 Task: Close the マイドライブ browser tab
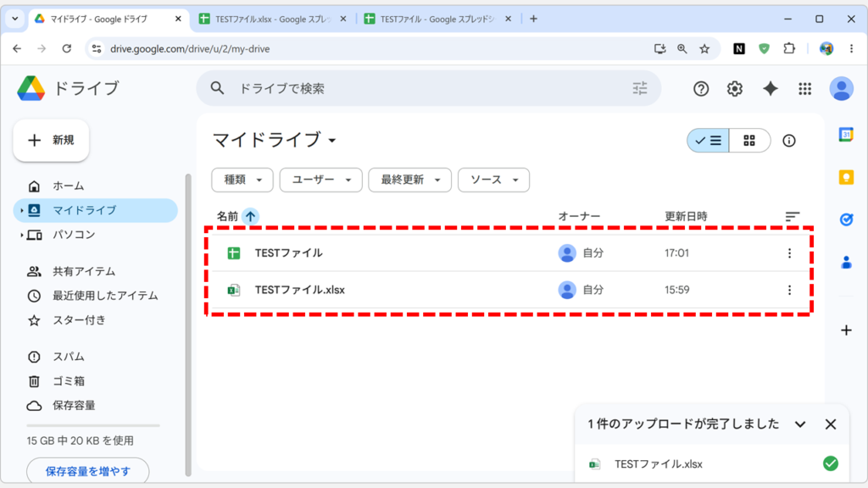click(178, 19)
